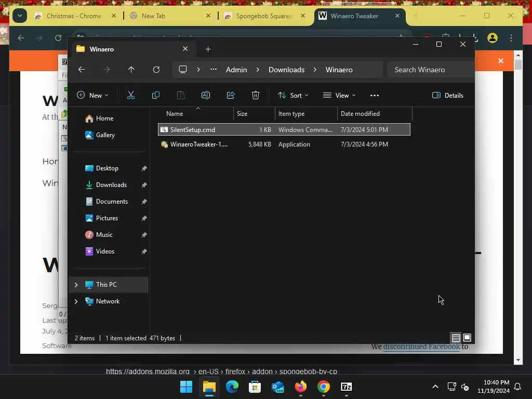Unpin Desktop using its pin icon
The image size is (532, 399).
[144, 168]
